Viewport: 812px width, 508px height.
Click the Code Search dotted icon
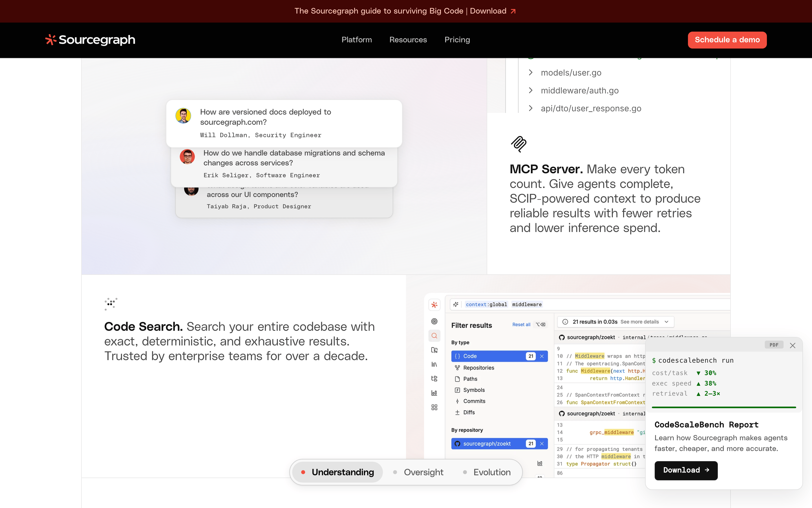111,304
